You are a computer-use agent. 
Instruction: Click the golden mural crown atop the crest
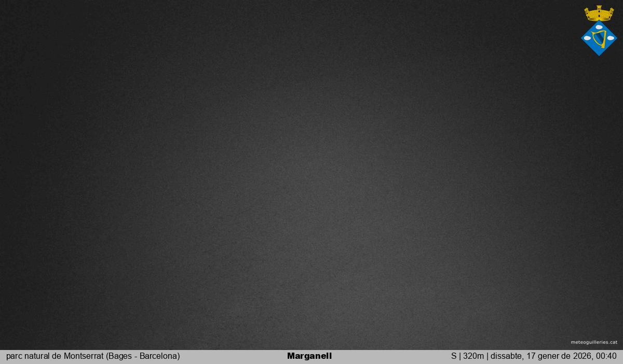(x=599, y=15)
